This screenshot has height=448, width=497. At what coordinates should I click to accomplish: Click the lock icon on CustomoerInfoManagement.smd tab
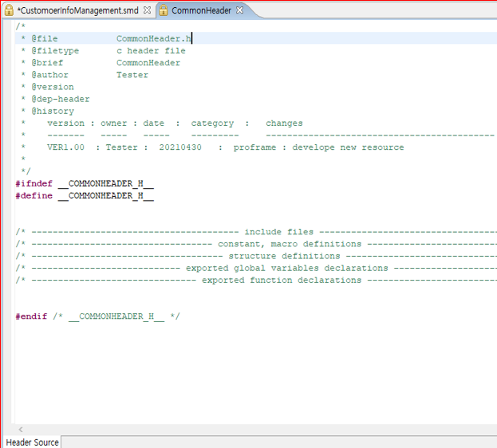pyautogui.click(x=9, y=10)
